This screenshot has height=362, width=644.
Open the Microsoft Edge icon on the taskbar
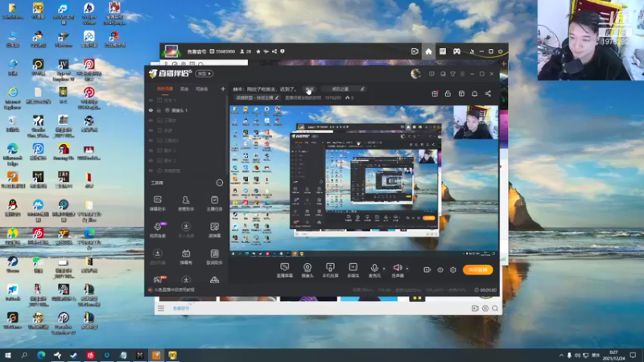pyautogui.click(x=41, y=356)
